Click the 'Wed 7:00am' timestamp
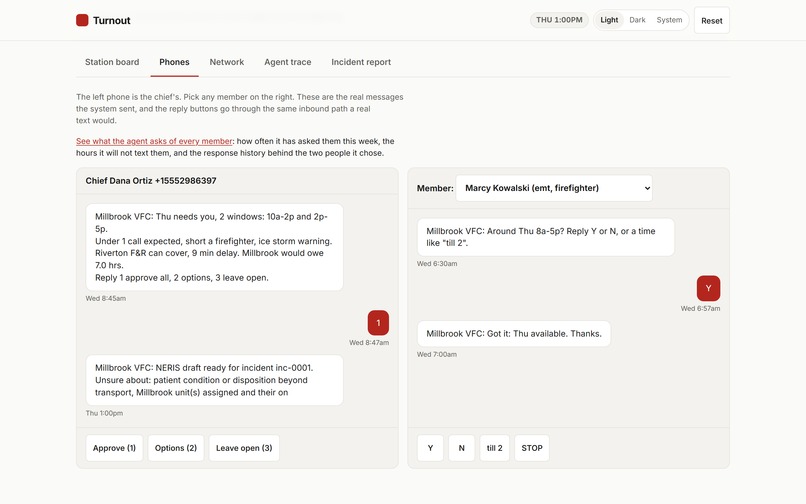The width and height of the screenshot is (806, 504). [x=437, y=354]
